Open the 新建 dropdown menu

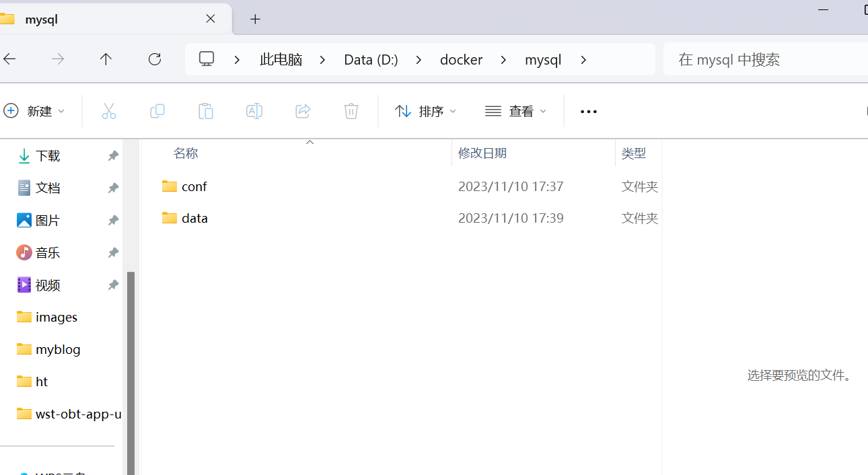35,111
